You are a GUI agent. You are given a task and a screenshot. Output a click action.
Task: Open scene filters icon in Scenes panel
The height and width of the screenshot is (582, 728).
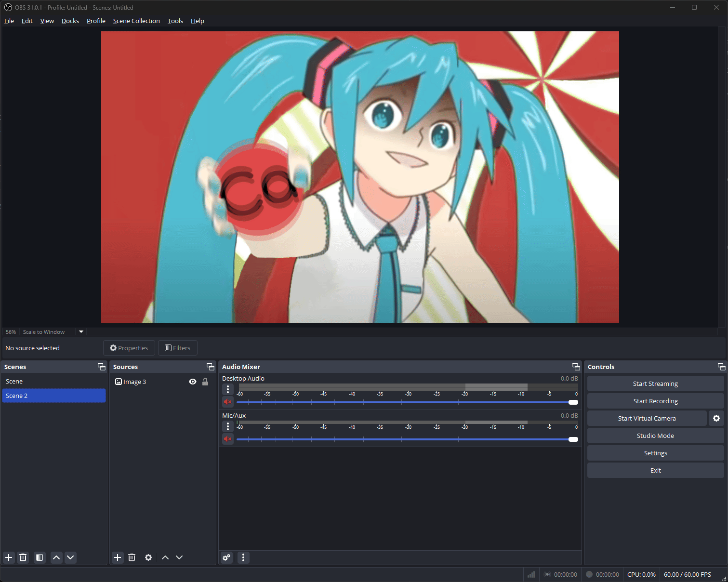click(x=39, y=557)
